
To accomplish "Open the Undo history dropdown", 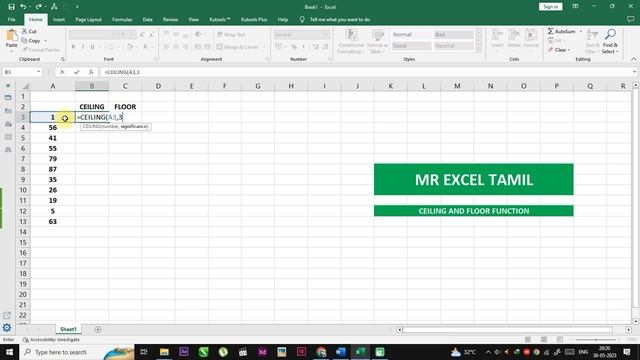I will coord(30,7).
